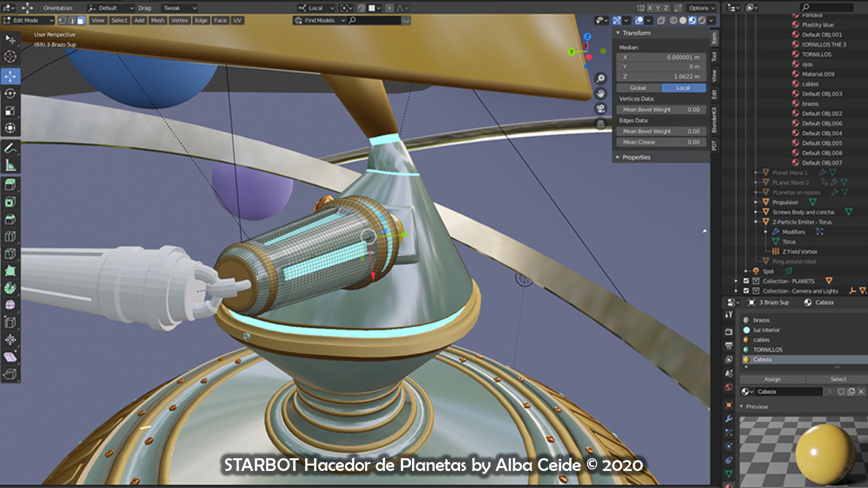Toggle the Collection - PLANETS checkbox
The height and width of the screenshot is (488, 868).
(x=746, y=281)
